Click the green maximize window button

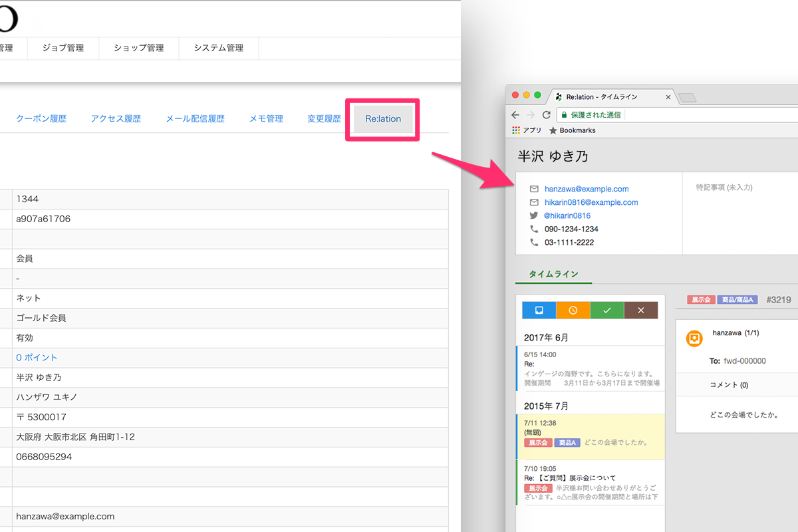(538, 95)
